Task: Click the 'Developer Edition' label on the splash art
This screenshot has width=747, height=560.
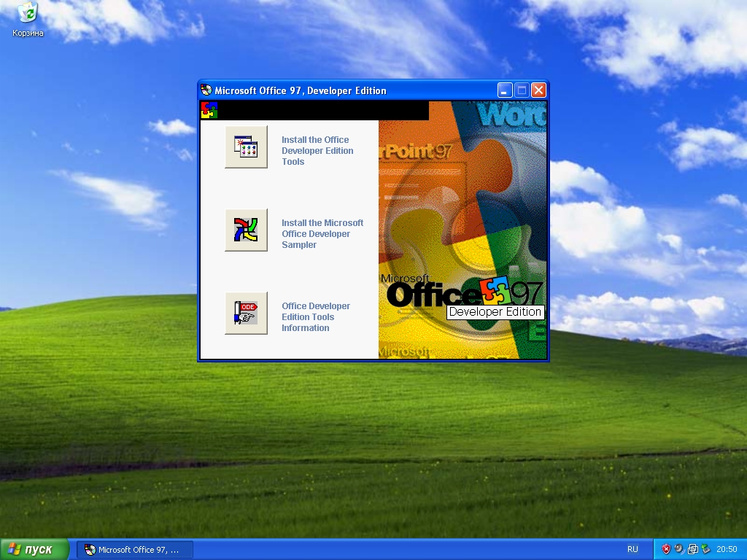Action: click(495, 311)
